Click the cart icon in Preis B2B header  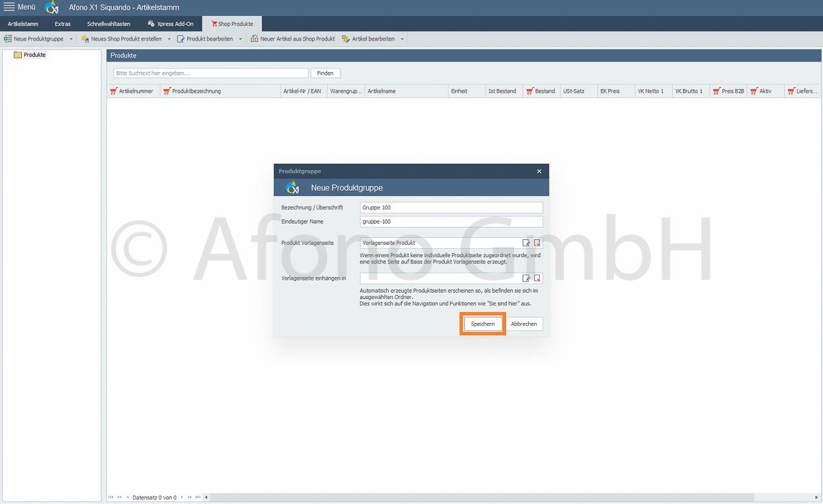716,91
